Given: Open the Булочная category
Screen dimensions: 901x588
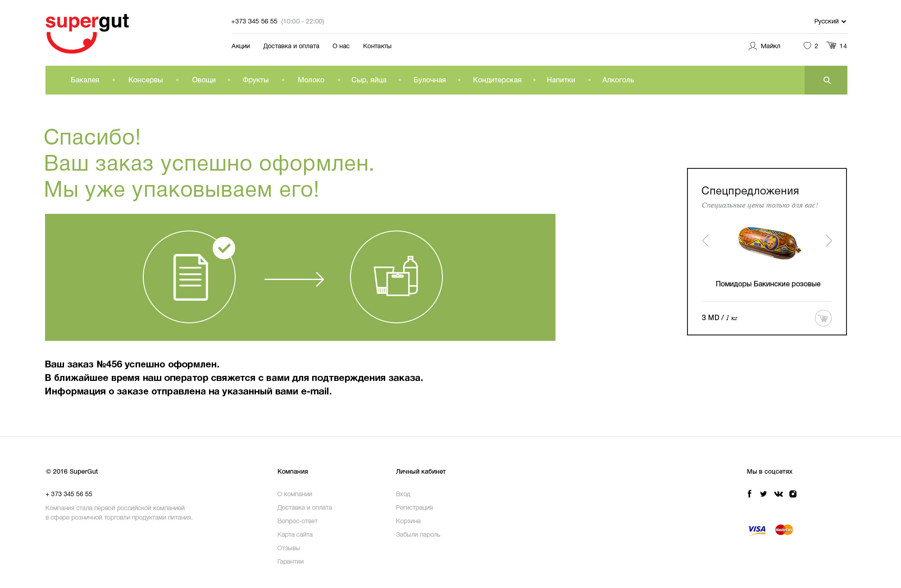Looking at the screenshot, I should point(430,80).
